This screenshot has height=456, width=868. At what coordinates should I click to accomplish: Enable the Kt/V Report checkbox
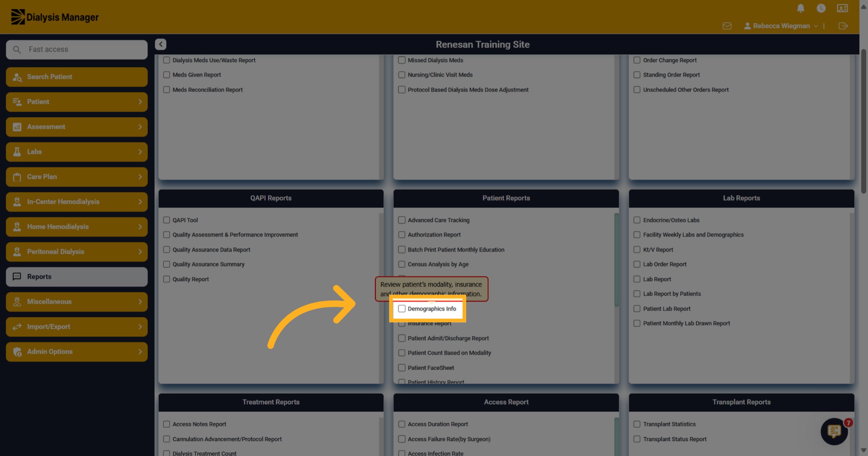637,250
